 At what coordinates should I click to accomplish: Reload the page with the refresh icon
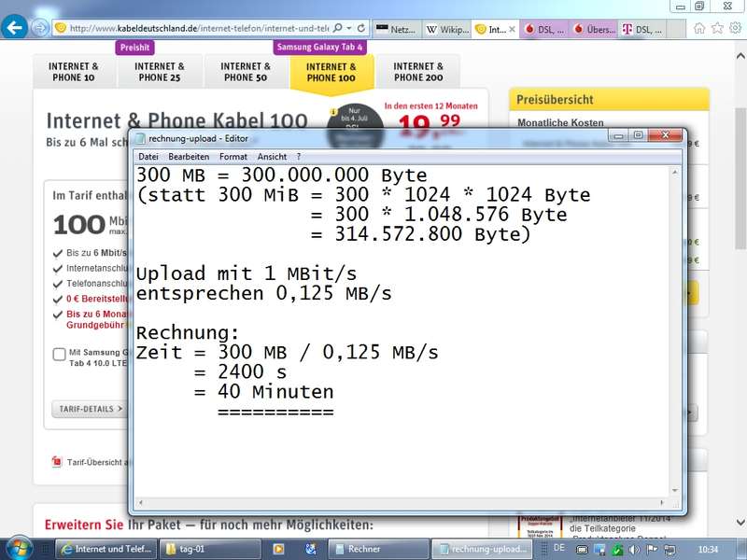(x=361, y=28)
